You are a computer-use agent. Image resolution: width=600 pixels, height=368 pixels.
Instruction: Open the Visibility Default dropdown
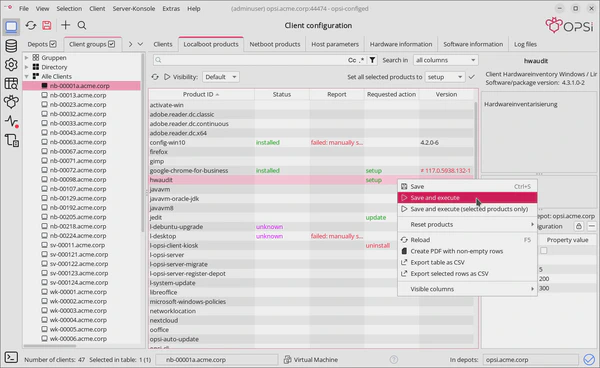pyautogui.click(x=221, y=77)
